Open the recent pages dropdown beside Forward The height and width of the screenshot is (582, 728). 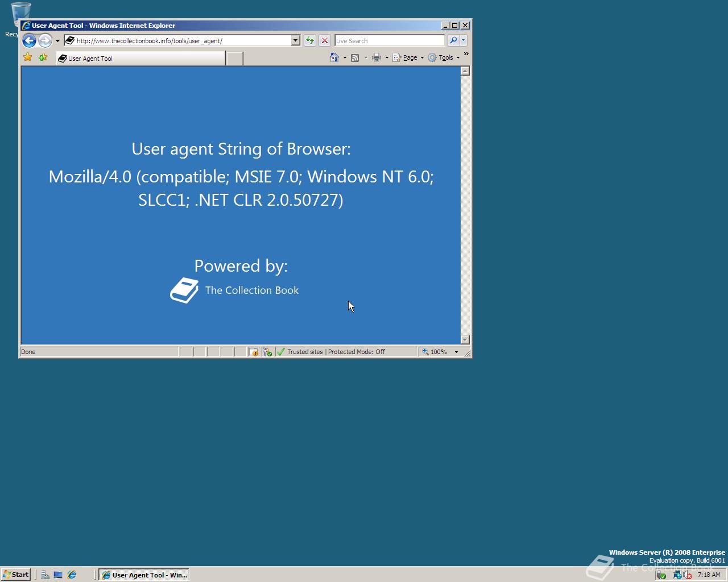click(57, 41)
